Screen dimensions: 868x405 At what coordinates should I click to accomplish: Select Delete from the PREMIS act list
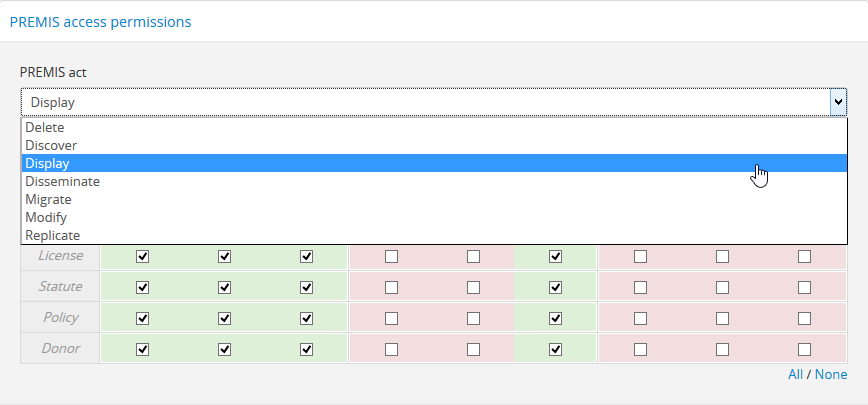(45, 128)
